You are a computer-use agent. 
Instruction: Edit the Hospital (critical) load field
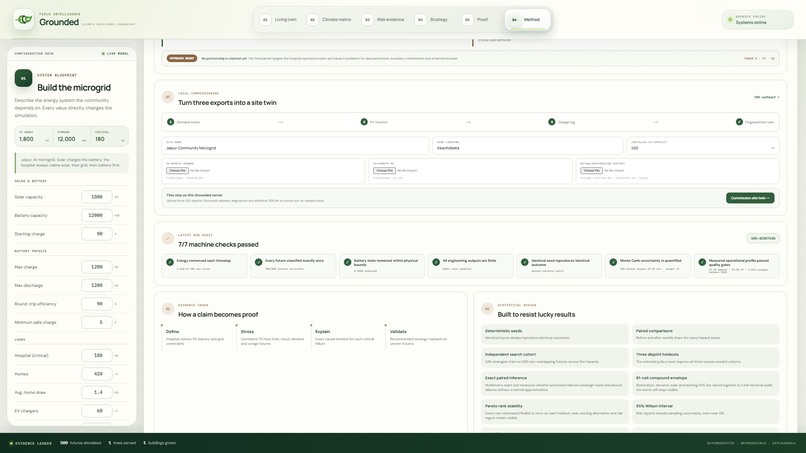97,355
